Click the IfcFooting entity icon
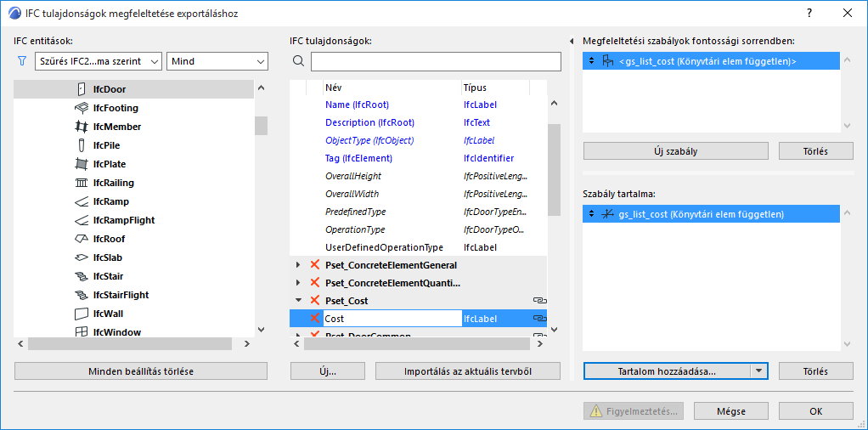Viewport: 868px width, 430px height. [x=82, y=107]
